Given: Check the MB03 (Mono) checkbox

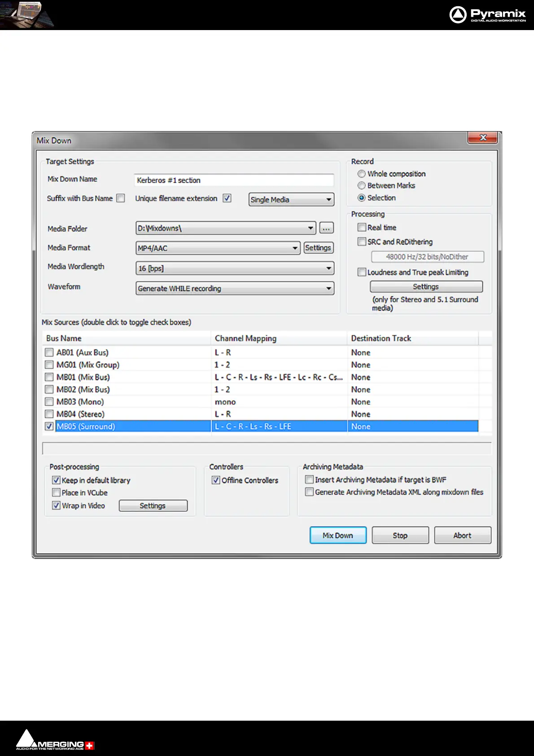Looking at the screenshot, I should 49,402.
